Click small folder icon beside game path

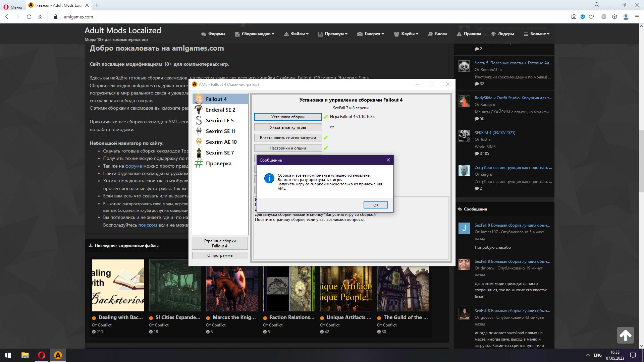(x=332, y=127)
